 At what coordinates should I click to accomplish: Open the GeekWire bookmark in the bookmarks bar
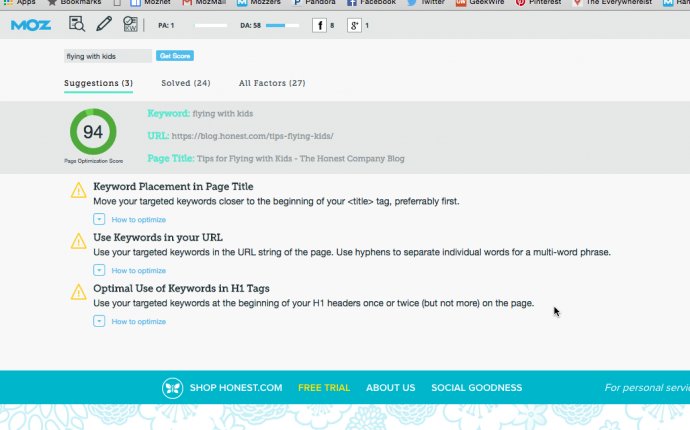pyautogui.click(x=480, y=3)
